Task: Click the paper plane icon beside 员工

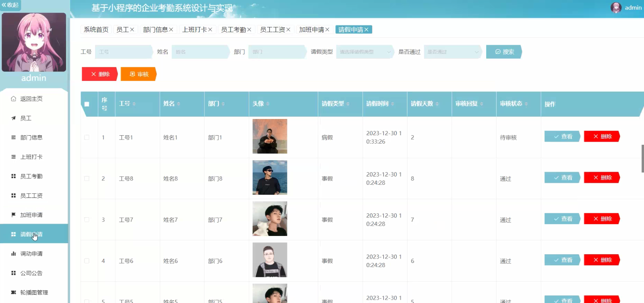Action: [x=13, y=118]
